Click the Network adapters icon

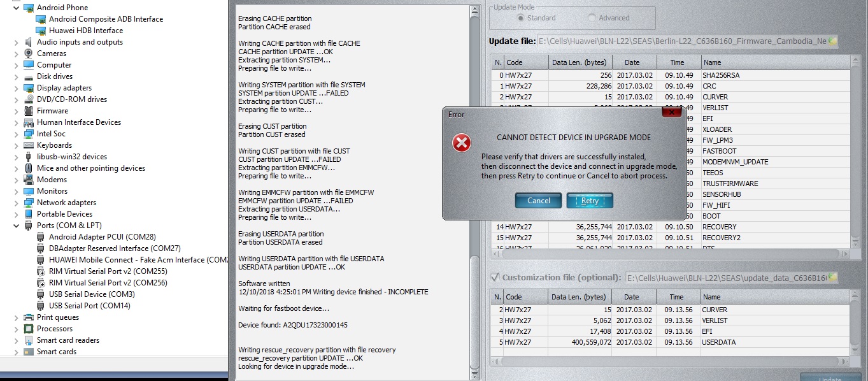pyautogui.click(x=29, y=203)
